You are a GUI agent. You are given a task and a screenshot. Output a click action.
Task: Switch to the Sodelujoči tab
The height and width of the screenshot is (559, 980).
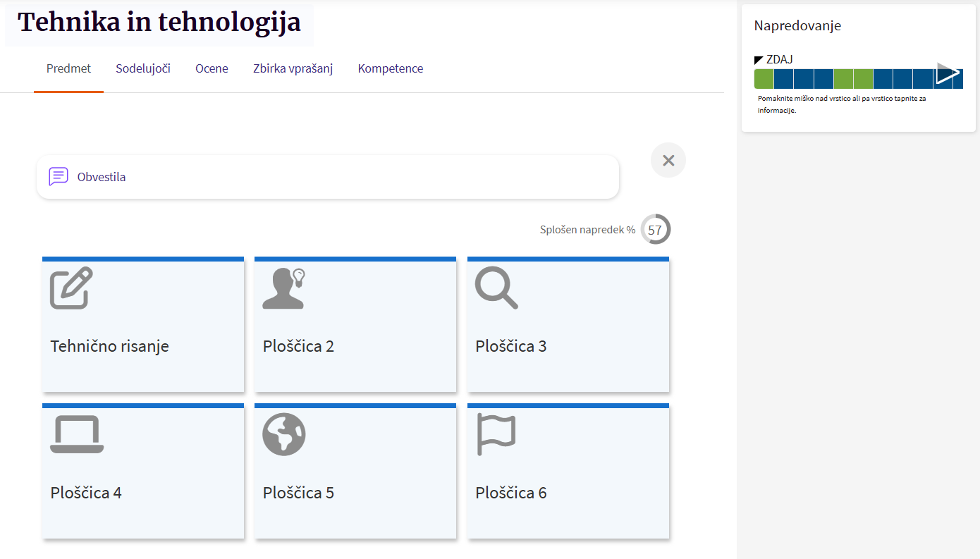[143, 68]
